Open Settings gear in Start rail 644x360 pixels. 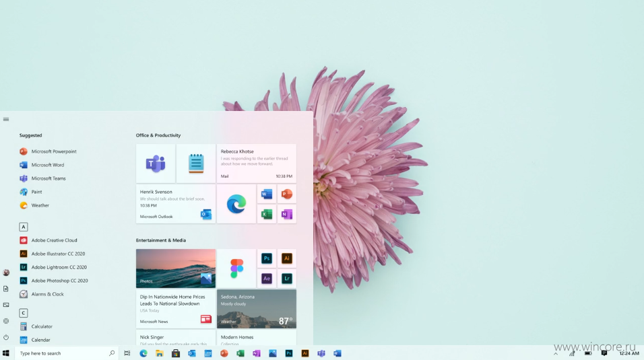(x=6, y=321)
